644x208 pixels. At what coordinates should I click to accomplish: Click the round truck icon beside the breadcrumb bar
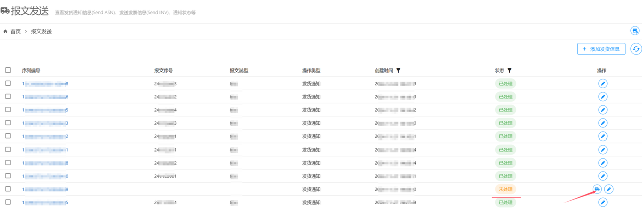point(635,31)
